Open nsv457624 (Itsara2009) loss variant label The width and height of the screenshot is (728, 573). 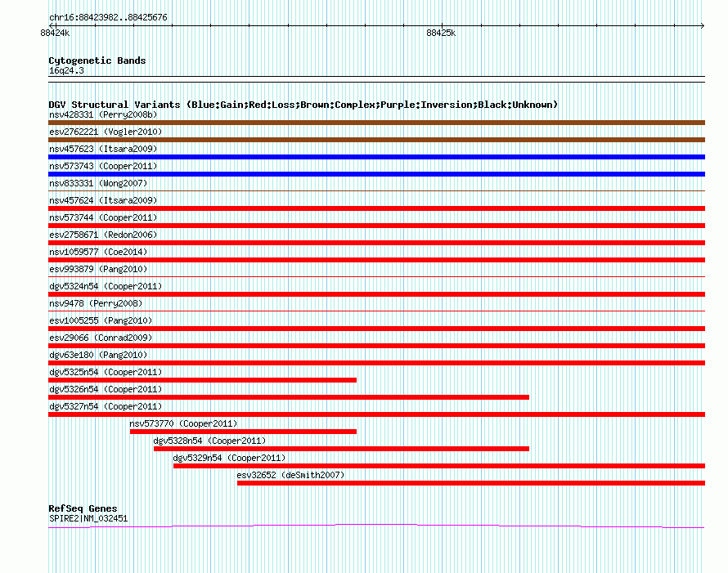pyautogui.click(x=103, y=200)
